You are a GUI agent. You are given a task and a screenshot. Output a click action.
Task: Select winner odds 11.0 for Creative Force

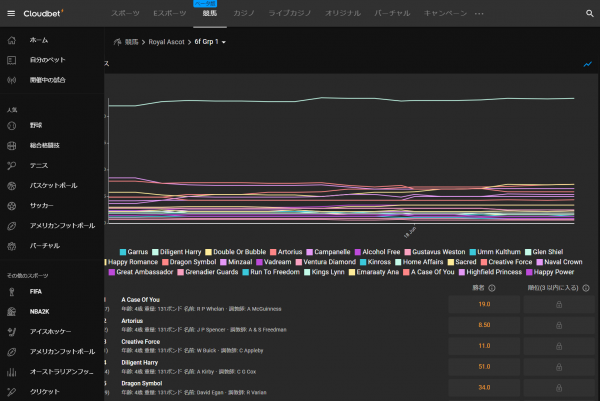[484, 346]
